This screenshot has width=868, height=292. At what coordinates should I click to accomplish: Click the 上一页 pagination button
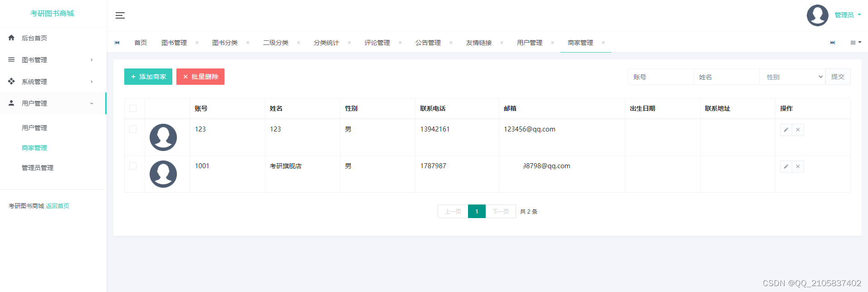[453, 211]
